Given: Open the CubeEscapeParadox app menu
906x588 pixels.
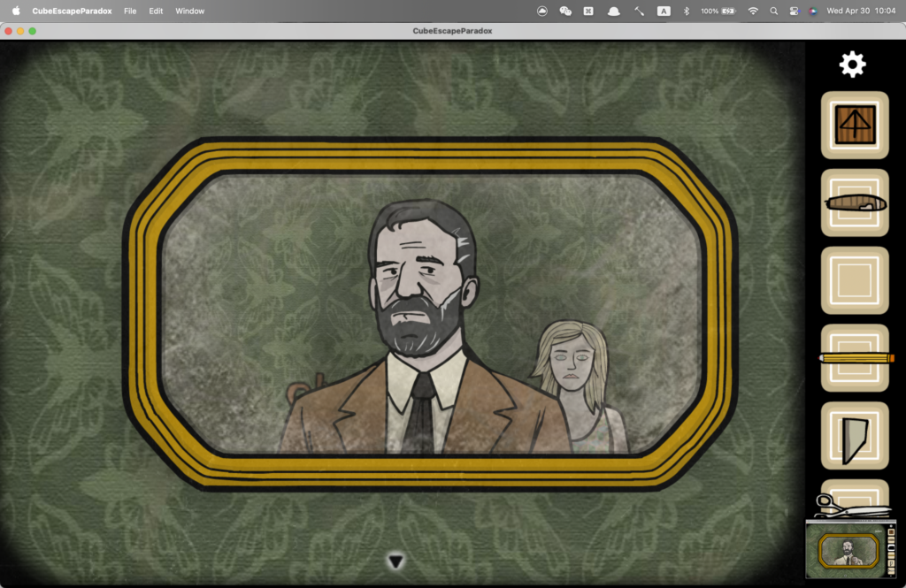Looking at the screenshot, I should tap(72, 11).
